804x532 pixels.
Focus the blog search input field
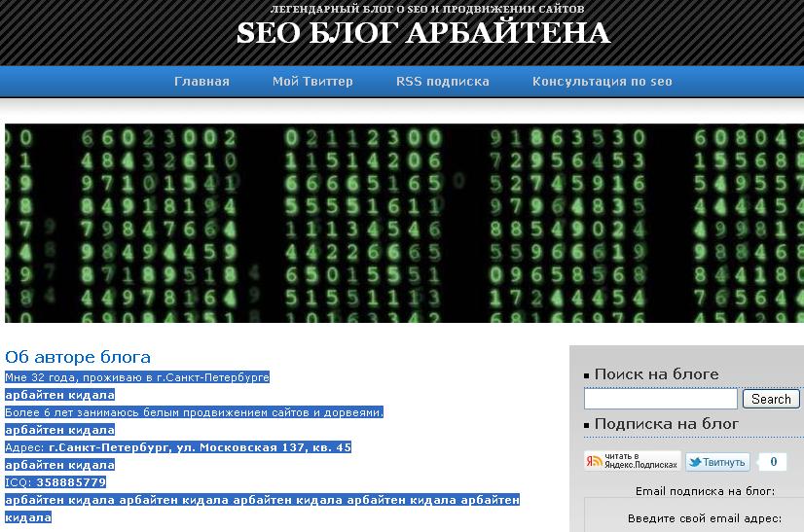[660, 399]
